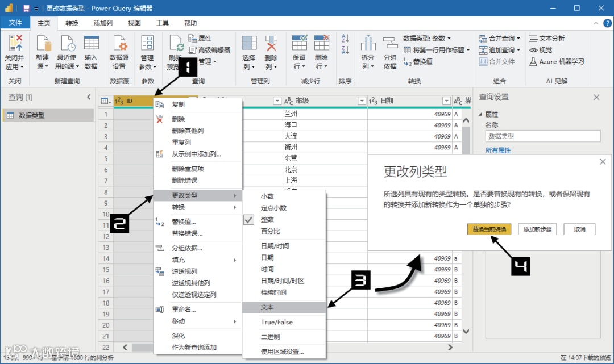Screen dimensions: 614x364
Task: Click the 添加新步骤 button
Action: 537,229
